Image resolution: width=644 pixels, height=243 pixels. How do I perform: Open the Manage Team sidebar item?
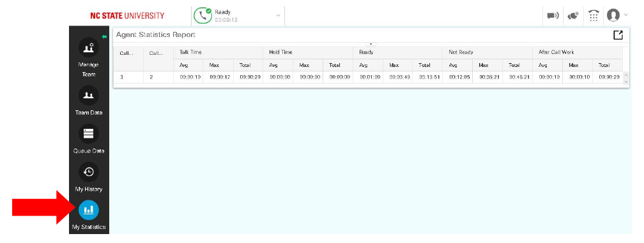coord(89,57)
